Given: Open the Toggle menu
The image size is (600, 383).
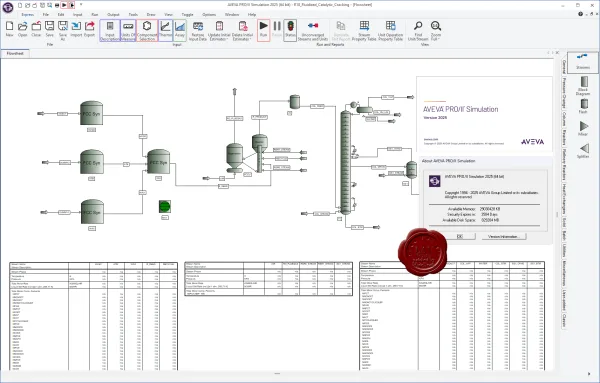Looking at the screenshot, I should pos(187,15).
